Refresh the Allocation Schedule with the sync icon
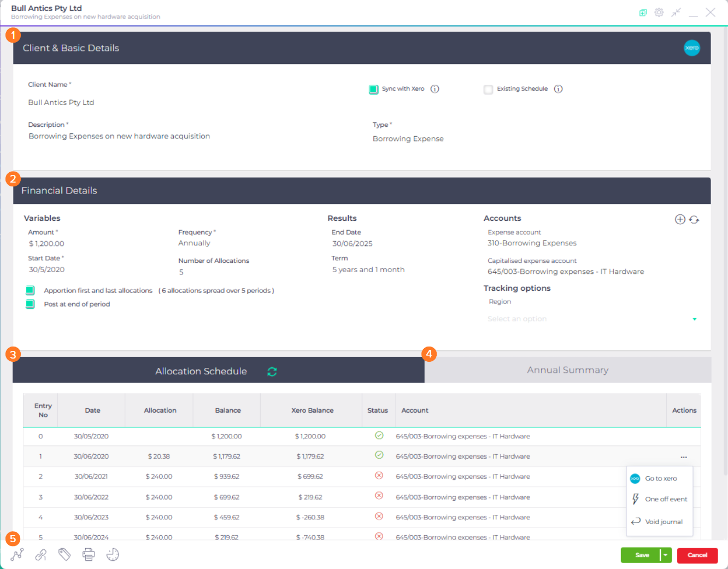Screen dimensions: 728x569 pos(272,372)
